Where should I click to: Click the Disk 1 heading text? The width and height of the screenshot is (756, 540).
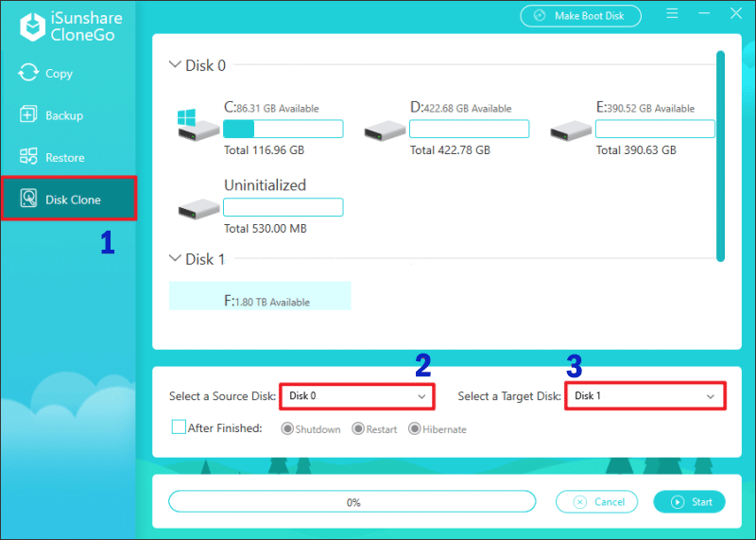205,259
